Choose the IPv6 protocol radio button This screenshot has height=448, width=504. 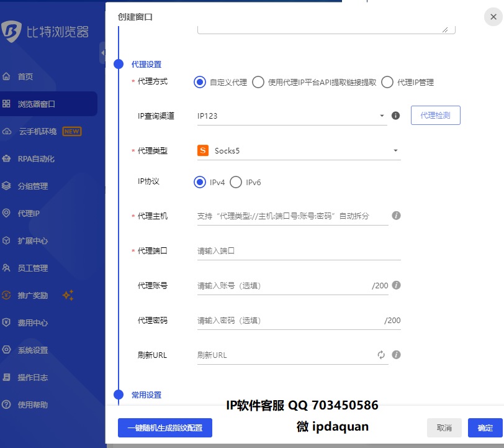coord(236,182)
